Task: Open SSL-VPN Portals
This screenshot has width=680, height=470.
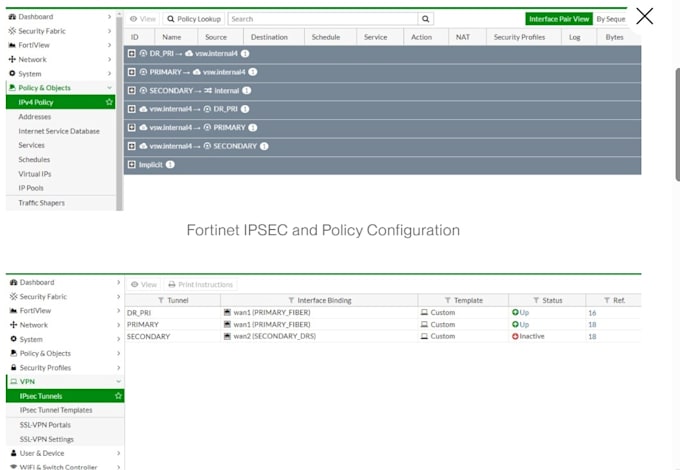Action: click(x=45, y=425)
